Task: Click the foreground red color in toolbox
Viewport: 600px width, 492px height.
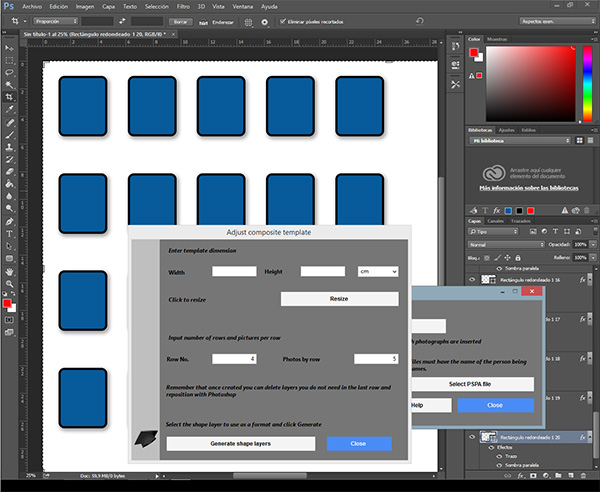Action: click(7, 303)
